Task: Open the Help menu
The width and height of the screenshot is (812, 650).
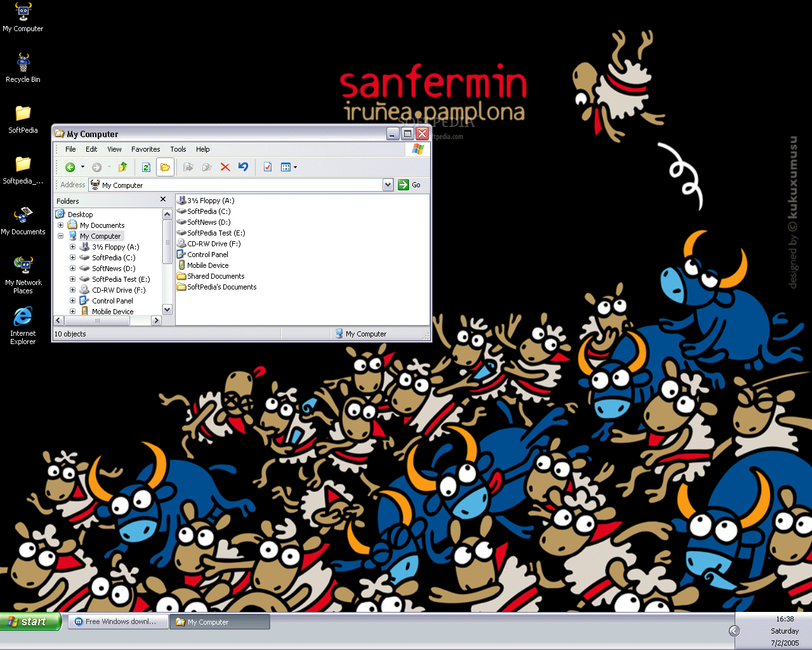Action: point(202,149)
